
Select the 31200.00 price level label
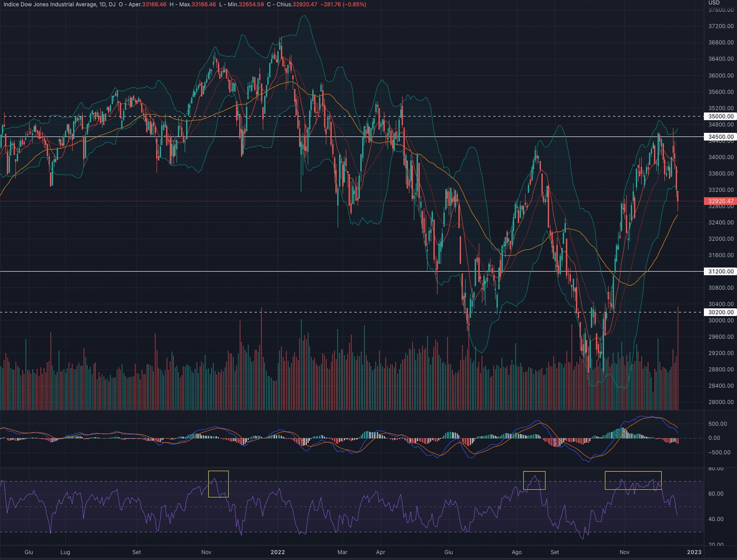pyautogui.click(x=721, y=272)
